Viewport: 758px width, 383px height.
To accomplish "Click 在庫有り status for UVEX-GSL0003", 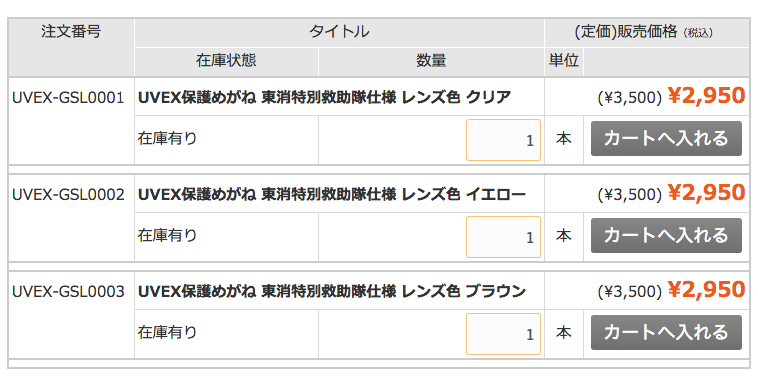I will point(167,332).
